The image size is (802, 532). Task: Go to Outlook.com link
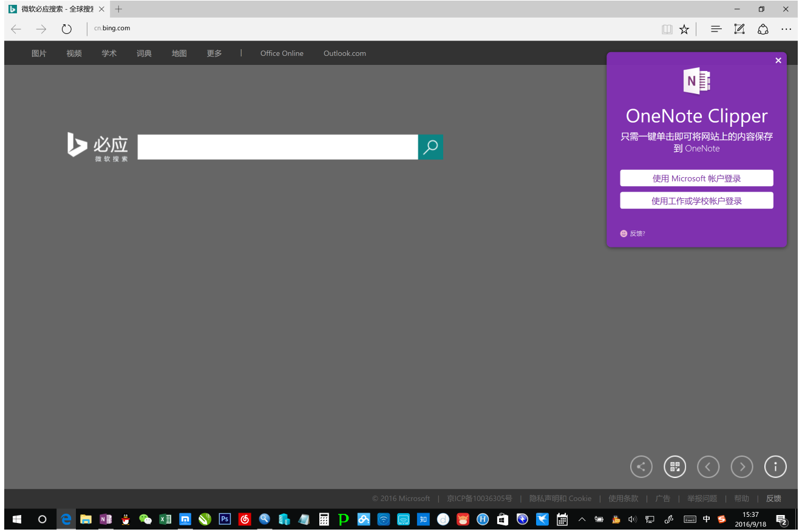click(x=345, y=53)
